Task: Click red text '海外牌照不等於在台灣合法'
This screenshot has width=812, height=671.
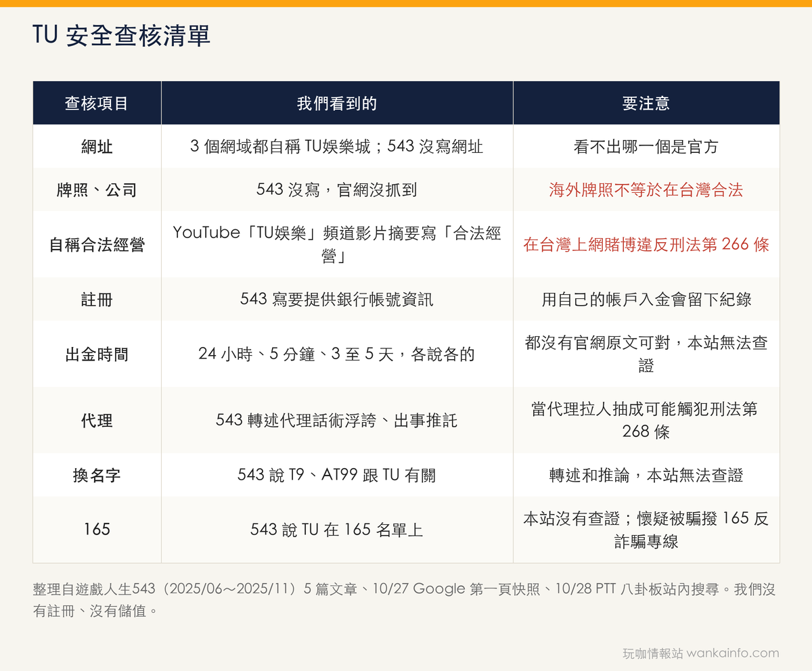Action: (646, 190)
